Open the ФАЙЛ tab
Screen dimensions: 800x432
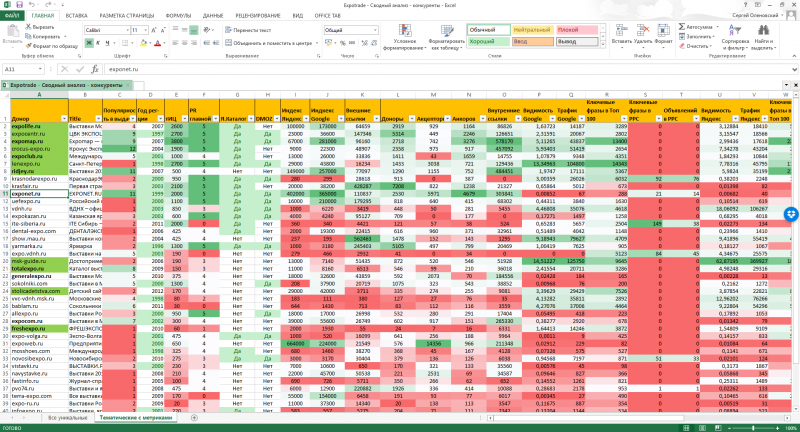pos(12,16)
